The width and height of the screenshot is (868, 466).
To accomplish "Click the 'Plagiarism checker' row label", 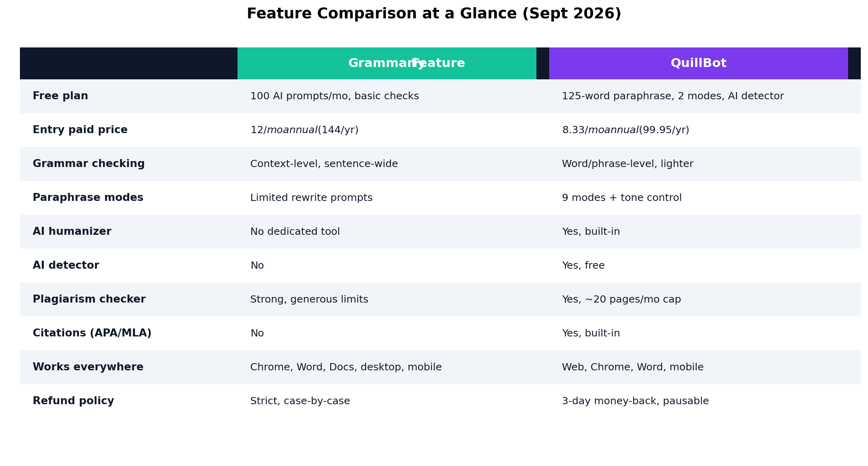I will [x=89, y=299].
